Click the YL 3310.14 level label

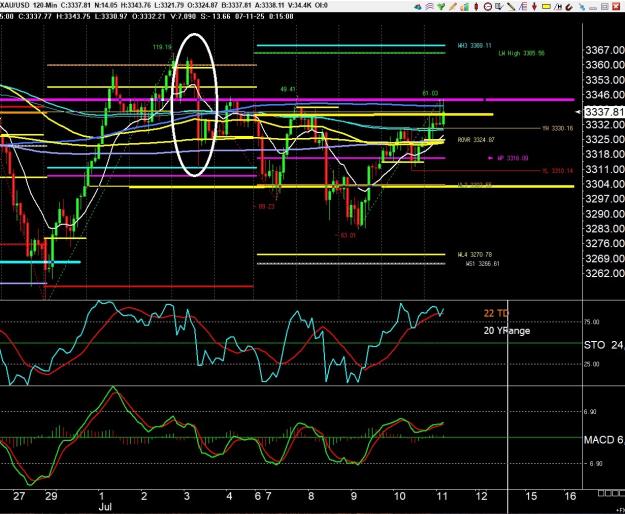(557, 171)
